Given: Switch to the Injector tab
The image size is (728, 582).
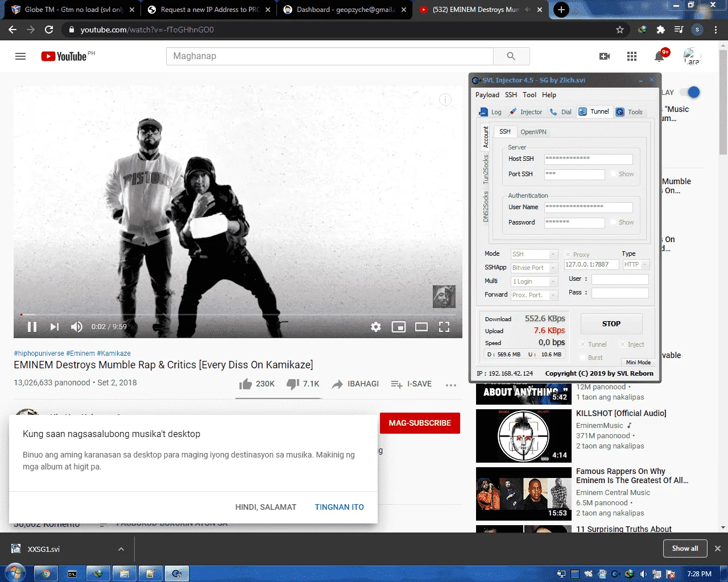Looking at the screenshot, I should (x=526, y=112).
